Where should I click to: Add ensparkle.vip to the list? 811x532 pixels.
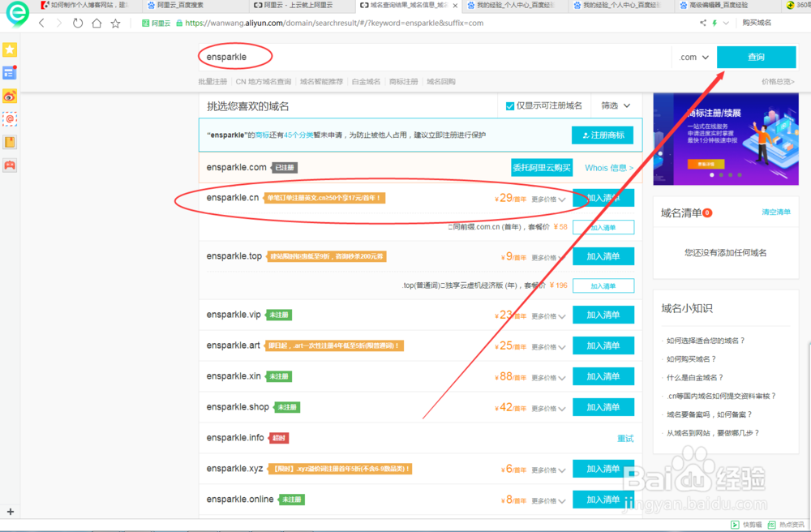point(603,315)
